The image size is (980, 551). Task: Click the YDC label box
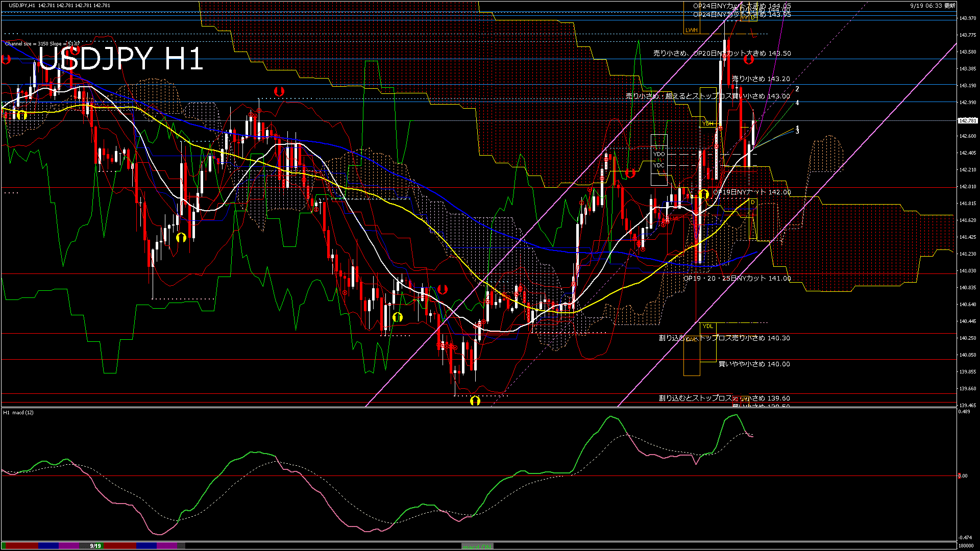[659, 165]
